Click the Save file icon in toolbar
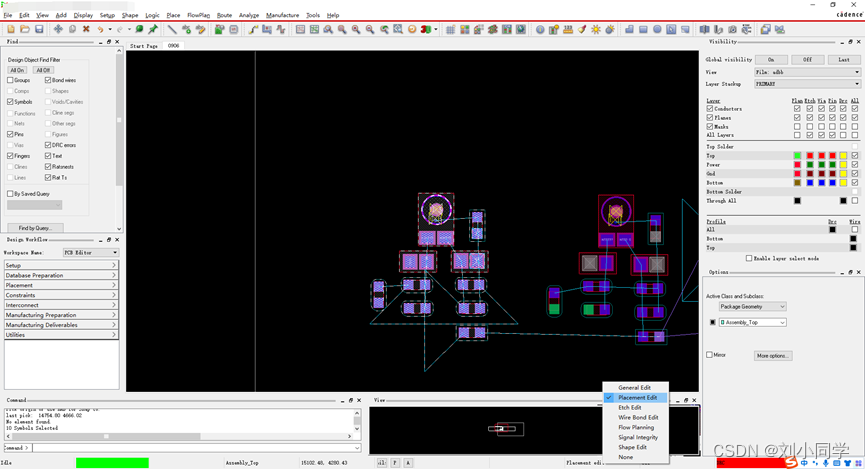This screenshot has width=865, height=469. point(39,29)
